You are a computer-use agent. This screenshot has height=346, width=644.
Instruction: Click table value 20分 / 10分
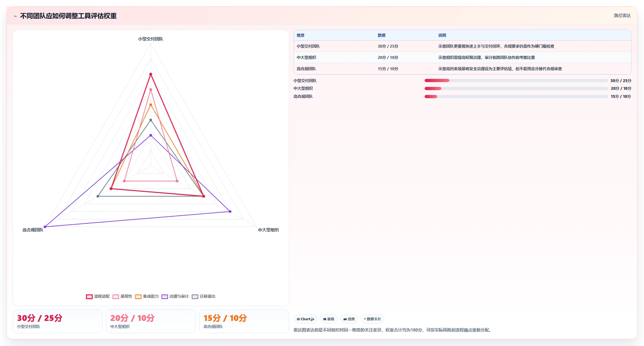pos(388,58)
